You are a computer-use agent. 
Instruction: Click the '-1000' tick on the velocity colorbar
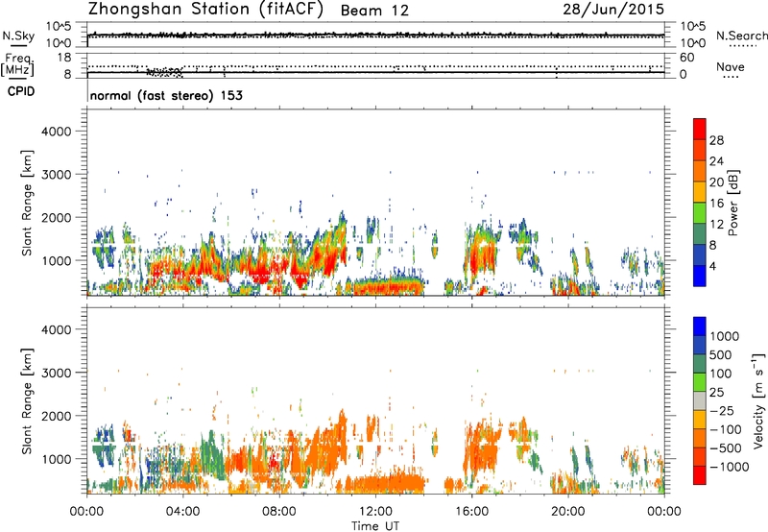[x=730, y=467]
